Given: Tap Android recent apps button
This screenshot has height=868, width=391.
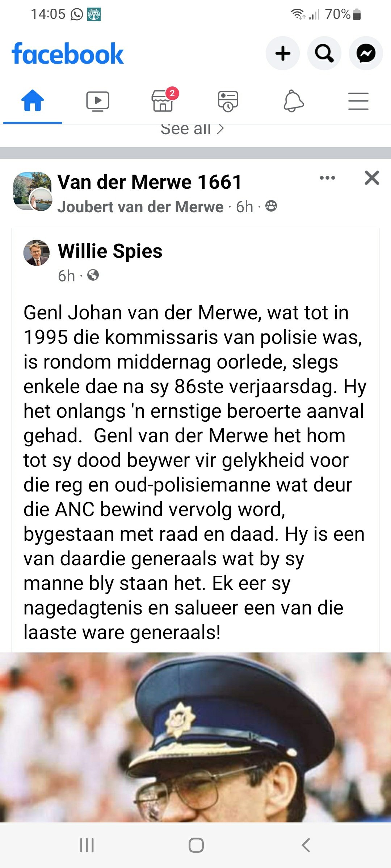Looking at the screenshot, I should 87,845.
